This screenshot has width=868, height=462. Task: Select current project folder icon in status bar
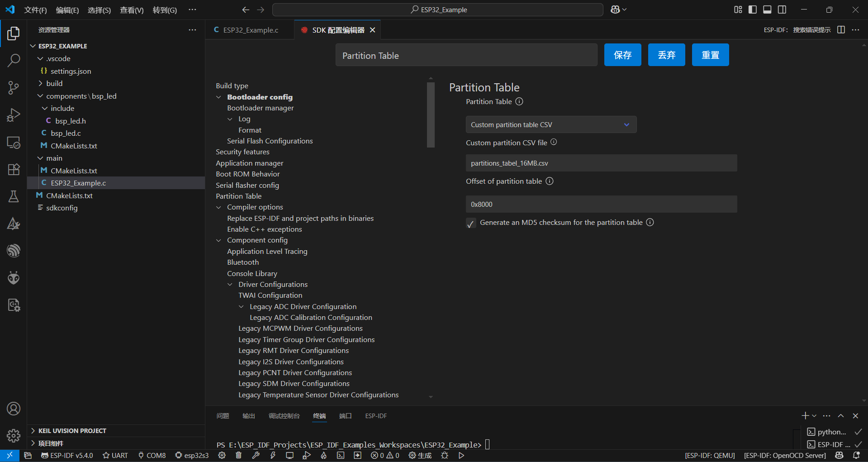coord(28,455)
